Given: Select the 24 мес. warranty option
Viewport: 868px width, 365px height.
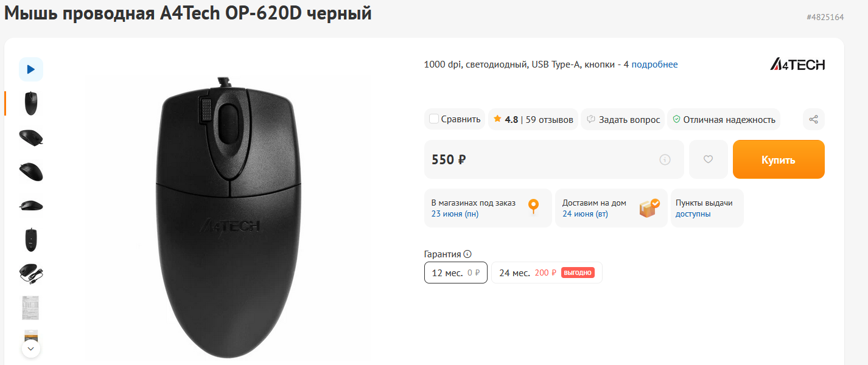Looking at the screenshot, I should point(547,273).
